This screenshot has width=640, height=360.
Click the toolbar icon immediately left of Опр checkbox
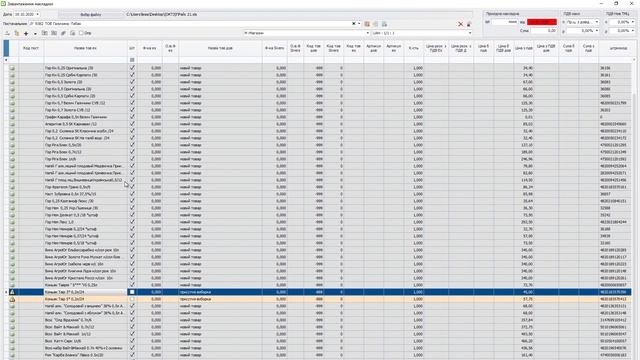pos(73,33)
